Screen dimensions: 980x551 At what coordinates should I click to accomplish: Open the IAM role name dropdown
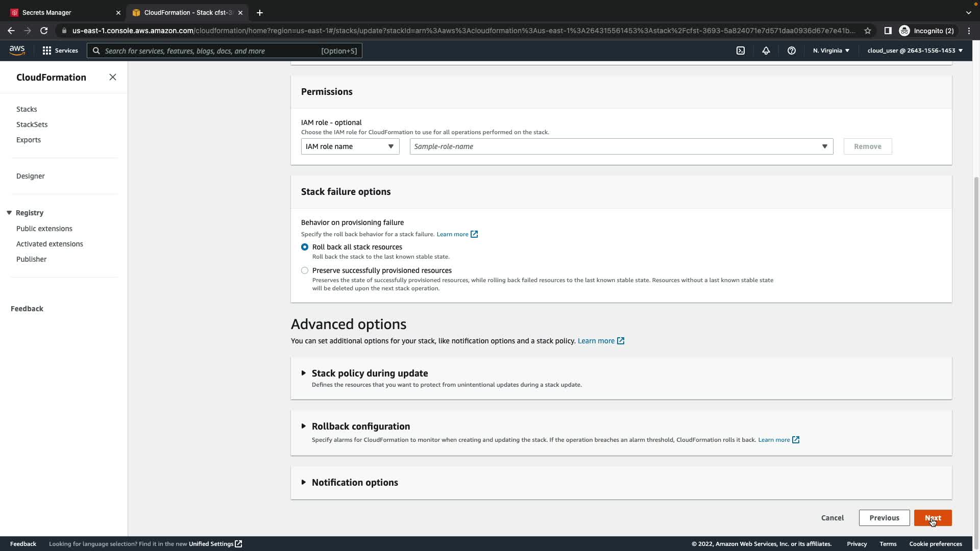click(x=350, y=146)
